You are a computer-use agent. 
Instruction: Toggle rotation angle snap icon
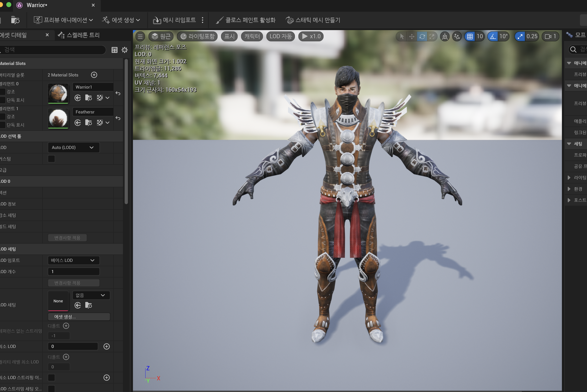493,37
